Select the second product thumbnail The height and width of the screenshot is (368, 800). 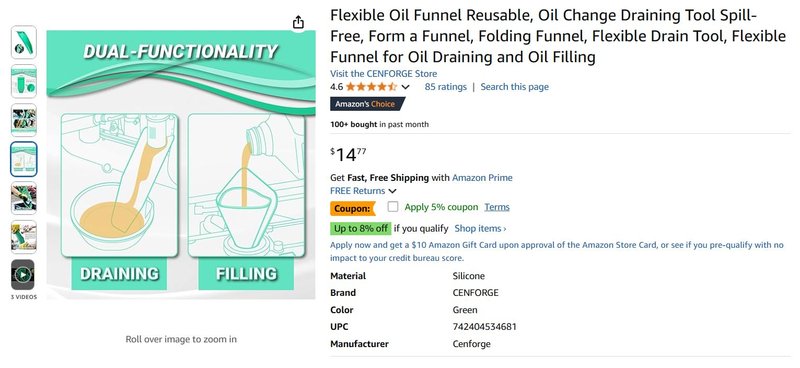tap(23, 81)
